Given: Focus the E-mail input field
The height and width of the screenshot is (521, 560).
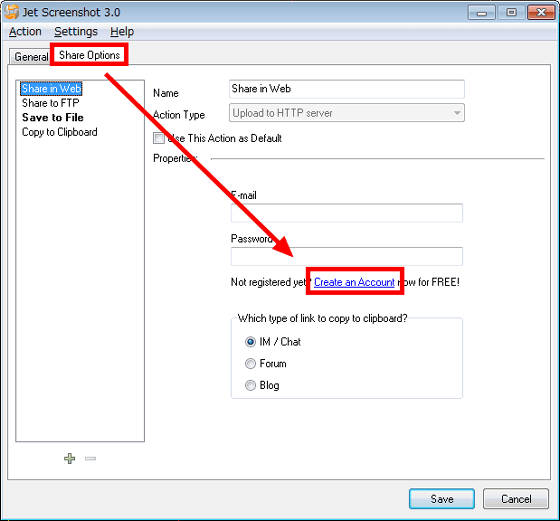Looking at the screenshot, I should 346,213.
